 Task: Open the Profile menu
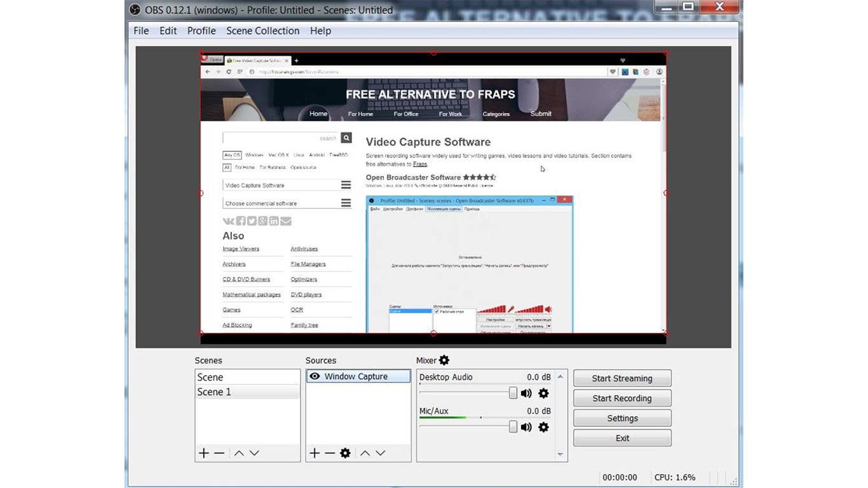[201, 30]
